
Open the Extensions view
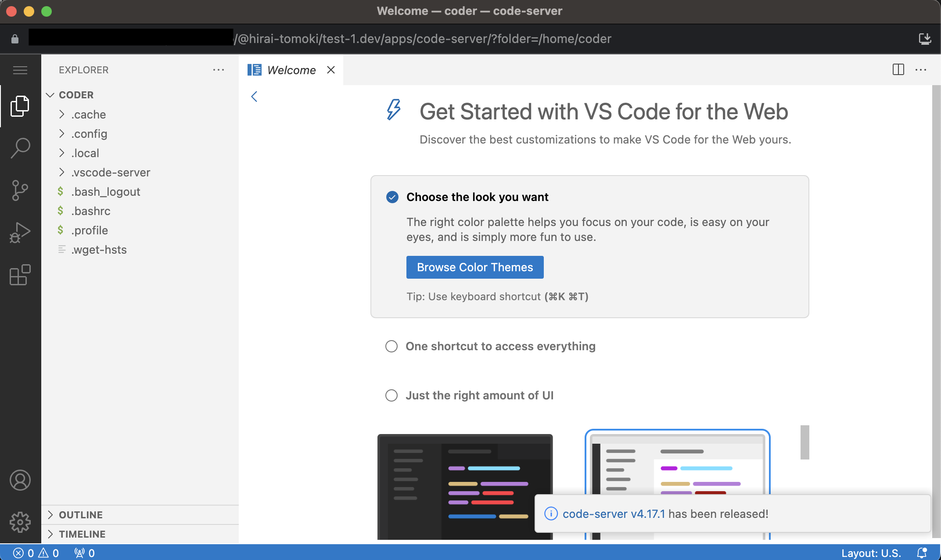point(20,275)
